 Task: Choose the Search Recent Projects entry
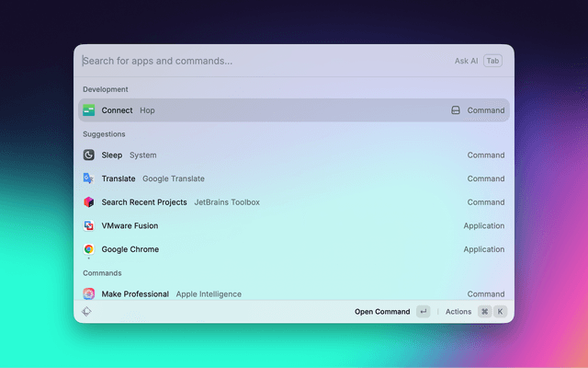(276, 202)
